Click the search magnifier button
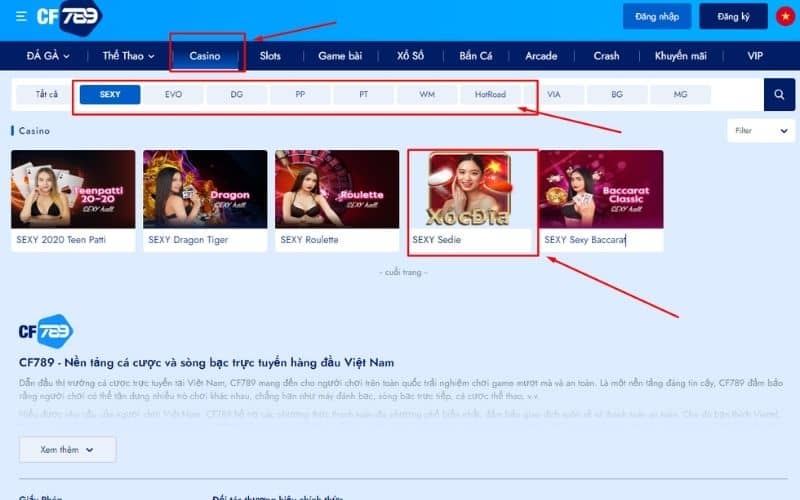Viewport: 800px width, 500px height. pos(779,94)
